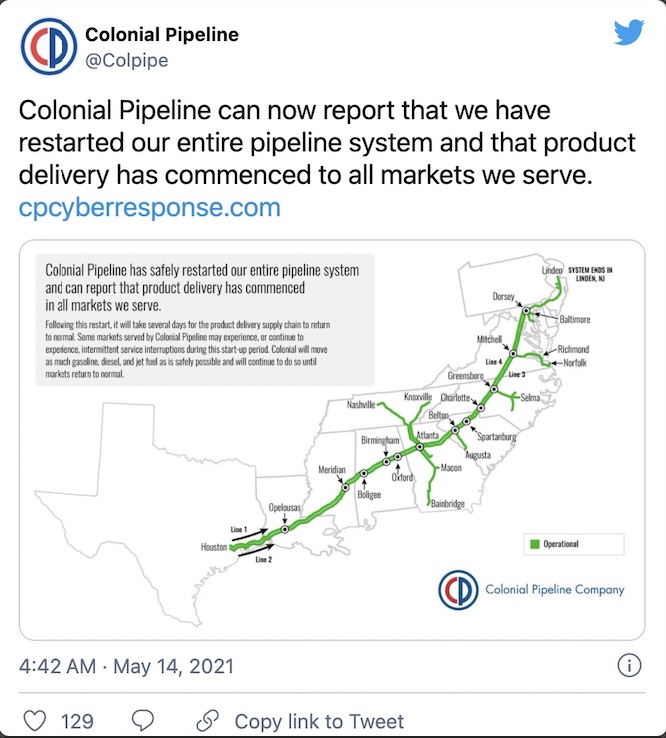Screen dimensions: 666x738
Task: Click the chain link icon
Action: click(x=208, y=720)
